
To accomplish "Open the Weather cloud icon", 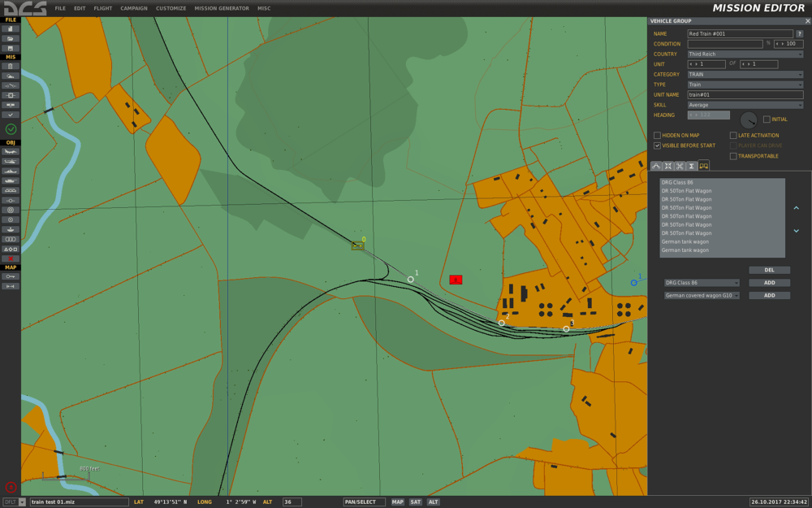I will tap(11, 76).
